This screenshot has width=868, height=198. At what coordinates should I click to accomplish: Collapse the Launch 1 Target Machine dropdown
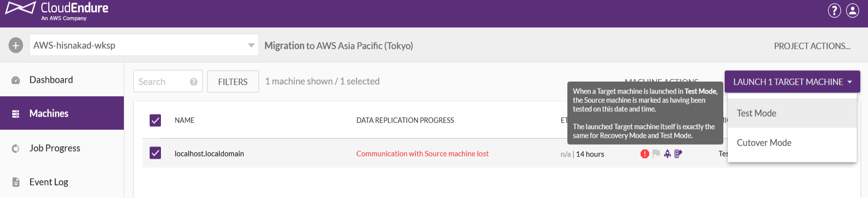point(792,82)
